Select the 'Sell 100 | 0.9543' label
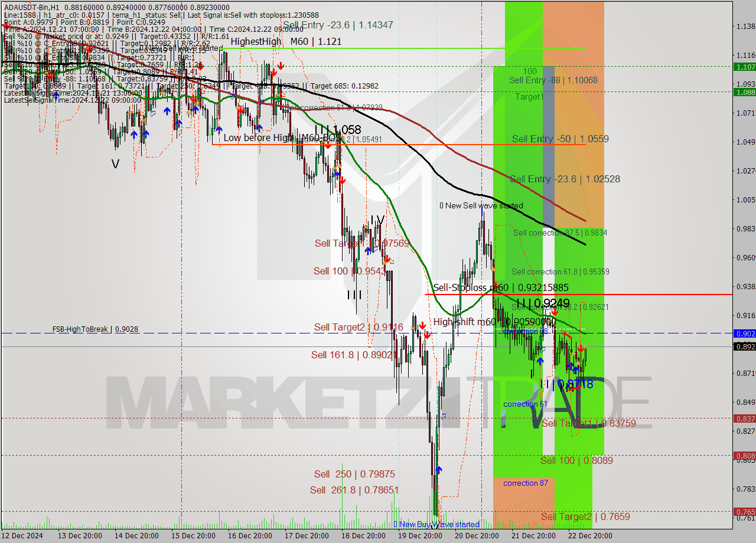 349,271
